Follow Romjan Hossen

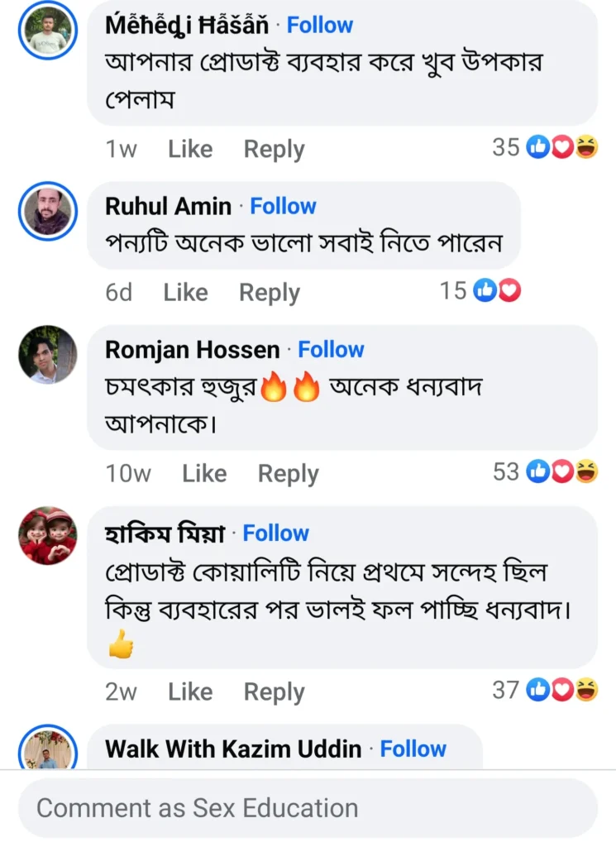(x=331, y=350)
